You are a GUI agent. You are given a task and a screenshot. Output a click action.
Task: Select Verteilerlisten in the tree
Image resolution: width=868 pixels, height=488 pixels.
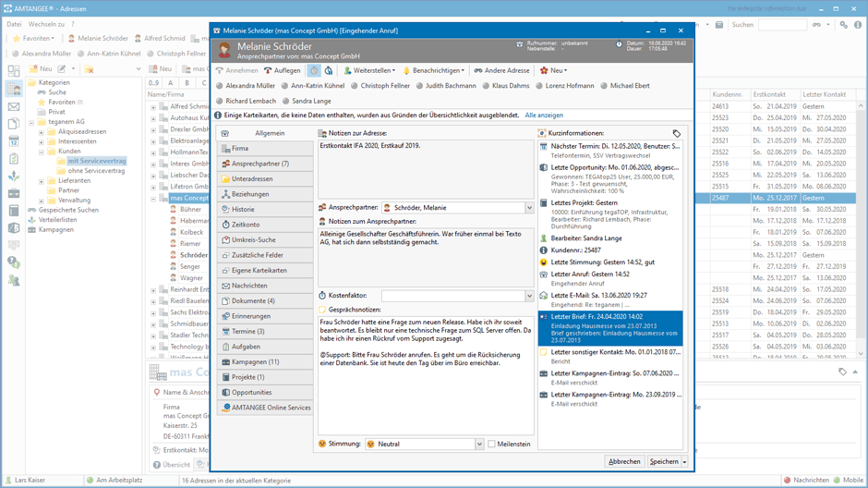tap(53, 220)
